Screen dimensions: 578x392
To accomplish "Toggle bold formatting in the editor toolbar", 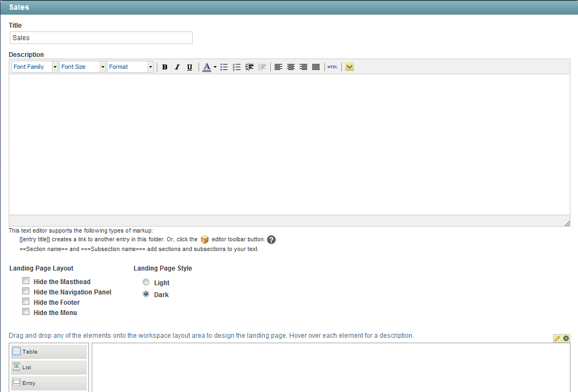I will pyautogui.click(x=165, y=67).
